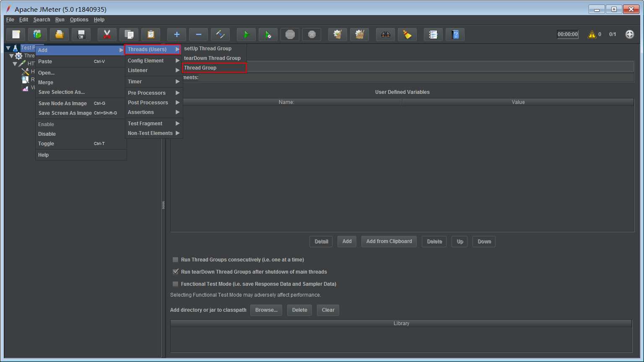Click the Help question-mark toolbar icon

[x=455, y=34]
